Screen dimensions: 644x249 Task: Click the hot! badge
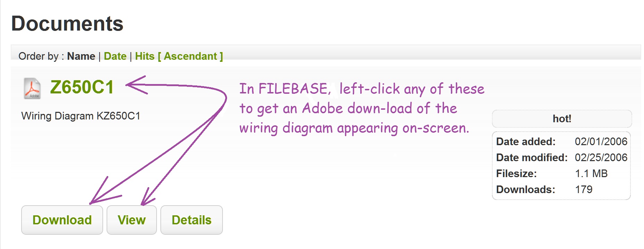coord(562,119)
